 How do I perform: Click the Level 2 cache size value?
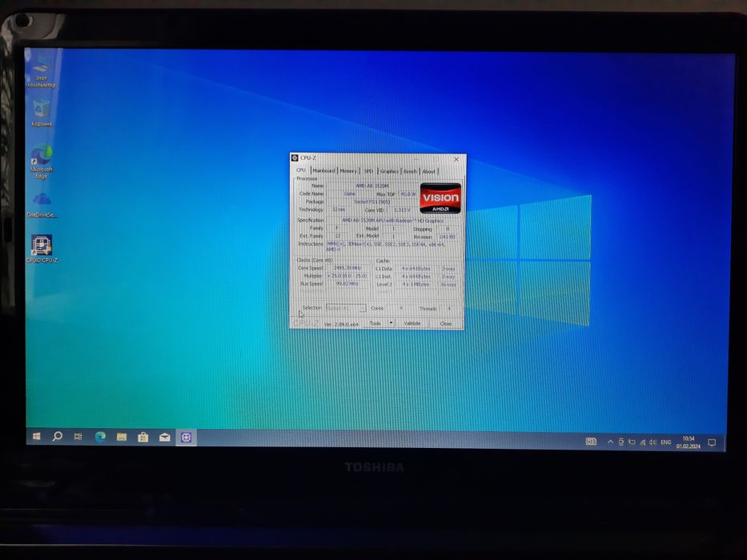pyautogui.click(x=416, y=284)
